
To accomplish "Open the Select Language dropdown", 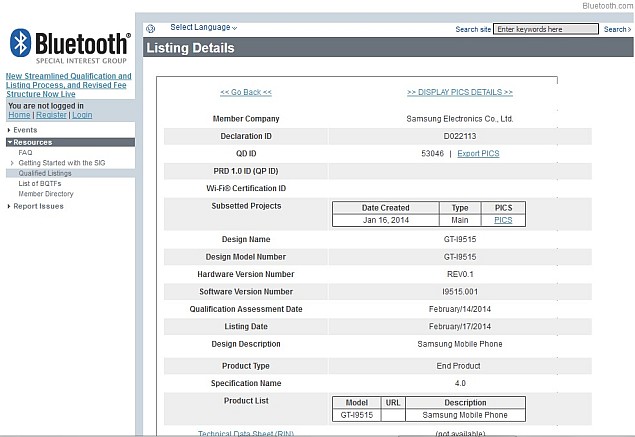I will tap(203, 28).
